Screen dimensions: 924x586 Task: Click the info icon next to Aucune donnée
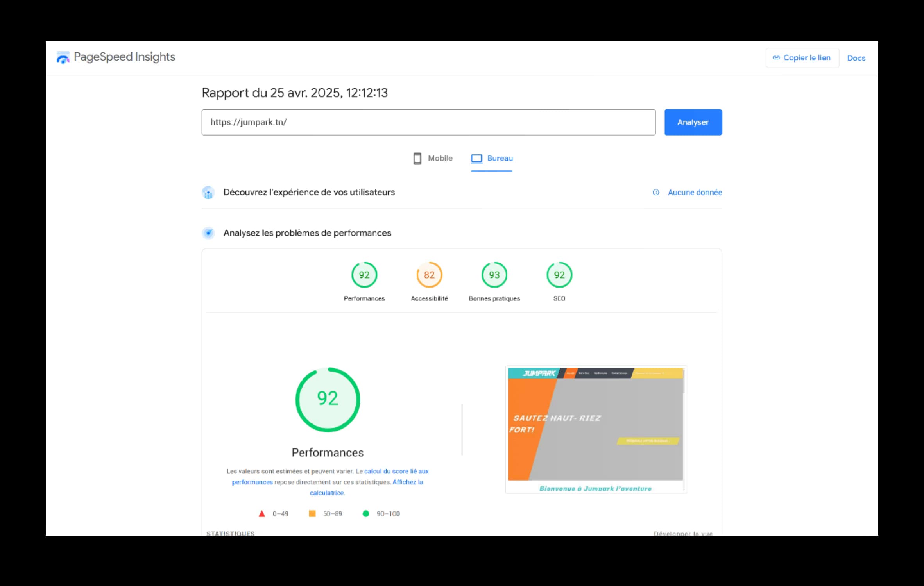point(656,193)
